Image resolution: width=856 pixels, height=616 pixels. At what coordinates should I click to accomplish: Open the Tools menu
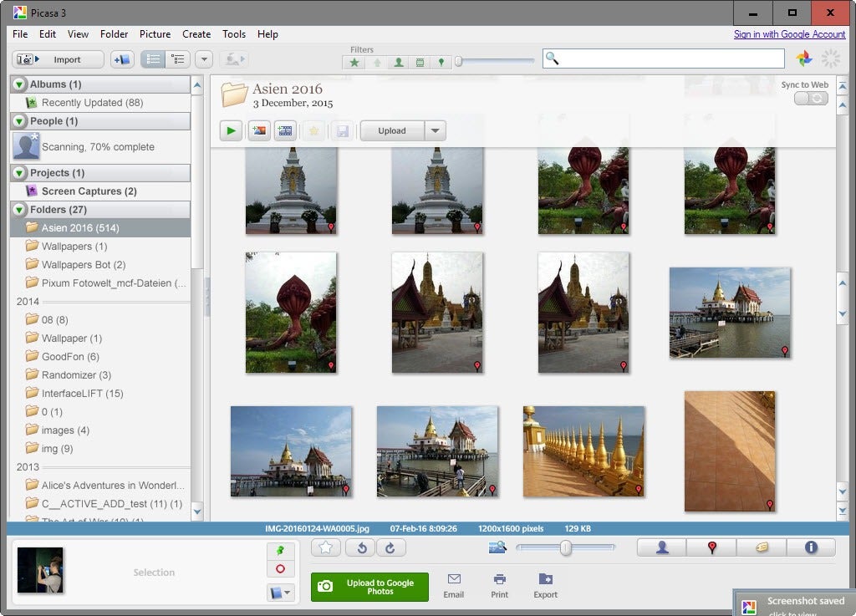(233, 34)
